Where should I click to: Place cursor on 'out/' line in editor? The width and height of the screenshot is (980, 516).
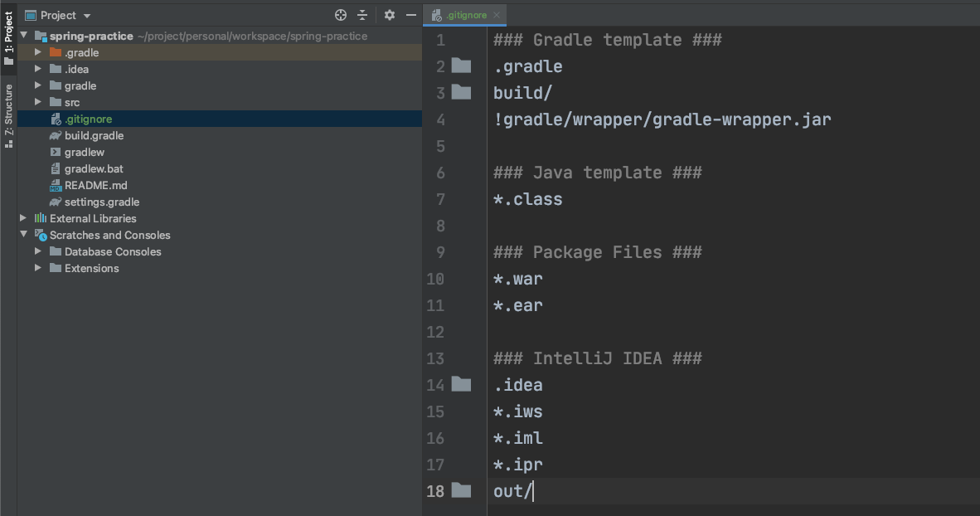(x=513, y=492)
